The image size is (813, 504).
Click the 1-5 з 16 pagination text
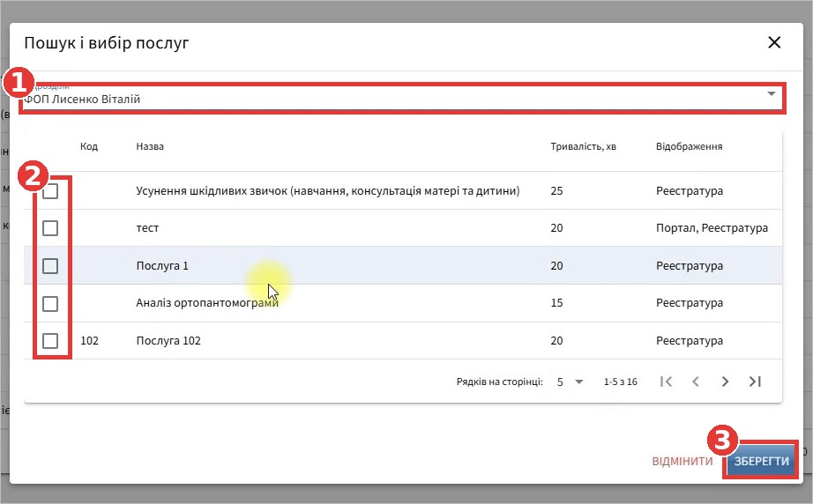click(621, 382)
